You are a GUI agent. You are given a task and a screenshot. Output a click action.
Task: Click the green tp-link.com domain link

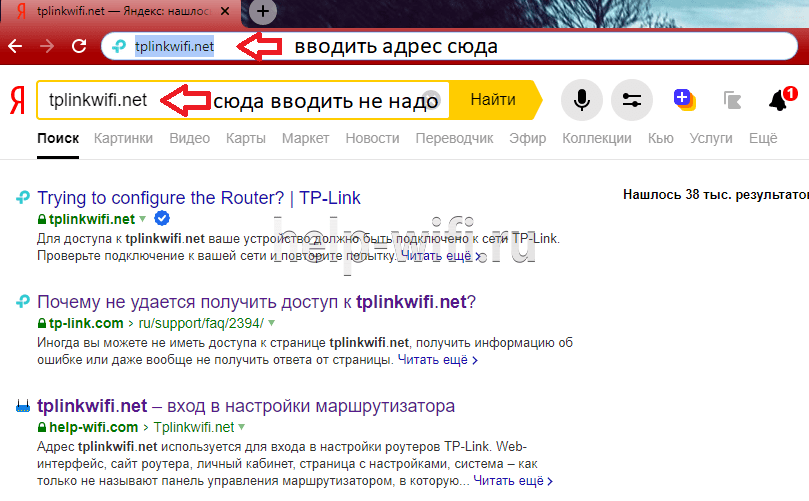pyautogui.click(x=86, y=324)
